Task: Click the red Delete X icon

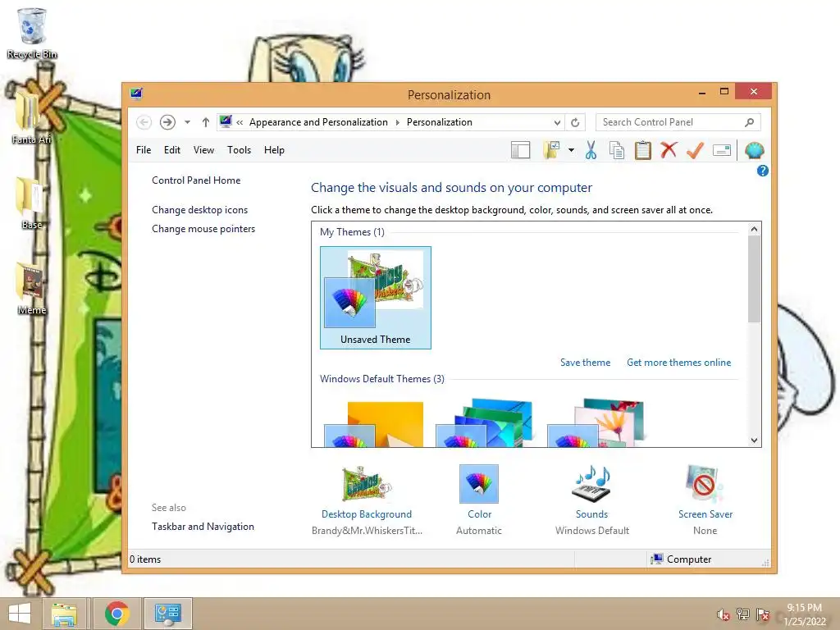Action: [669, 150]
